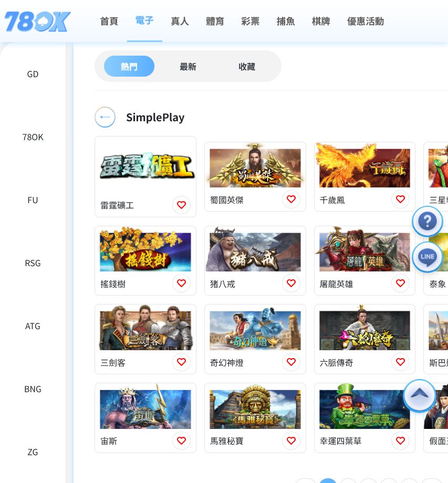Open the 首頁 nav item

pos(109,21)
